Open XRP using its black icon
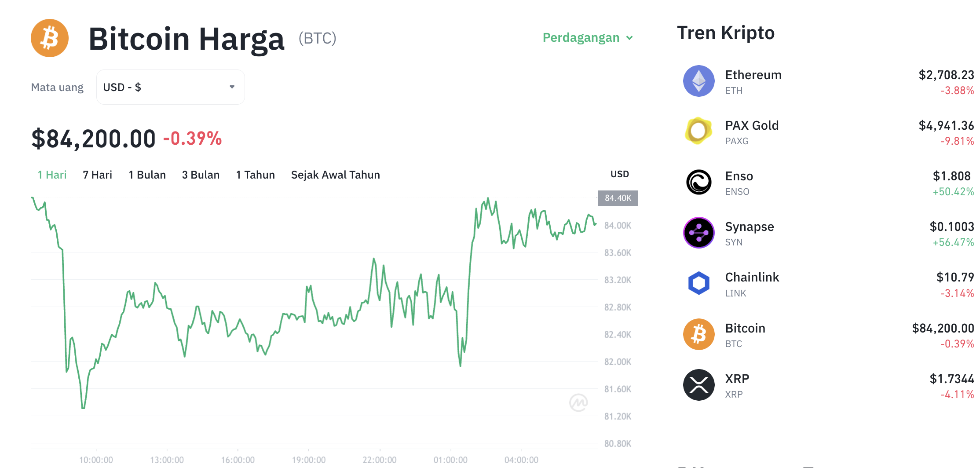 [x=698, y=384]
